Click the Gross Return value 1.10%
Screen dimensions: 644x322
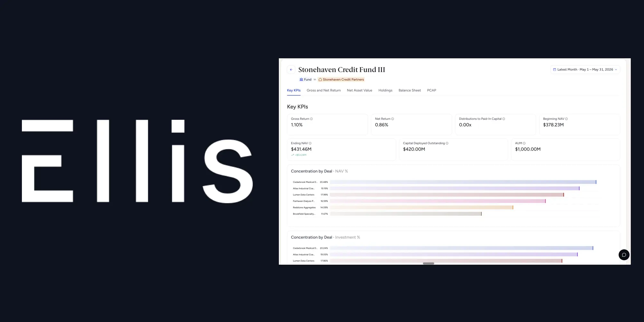pos(297,125)
